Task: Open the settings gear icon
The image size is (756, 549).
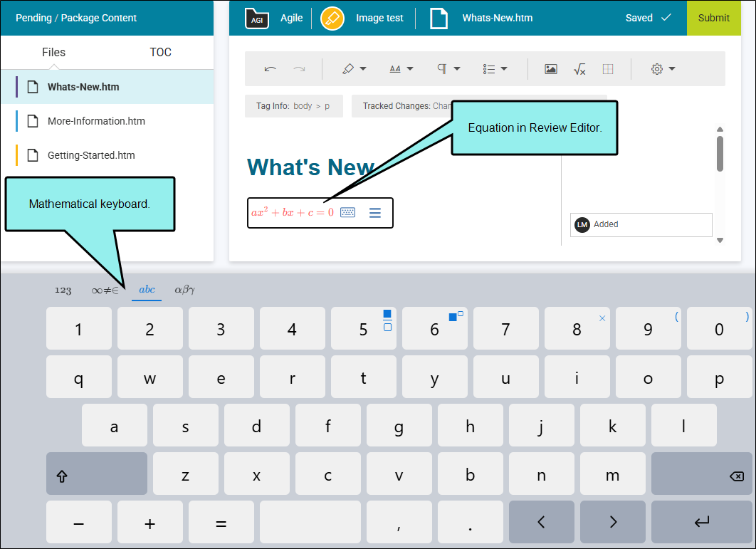Action: point(656,69)
